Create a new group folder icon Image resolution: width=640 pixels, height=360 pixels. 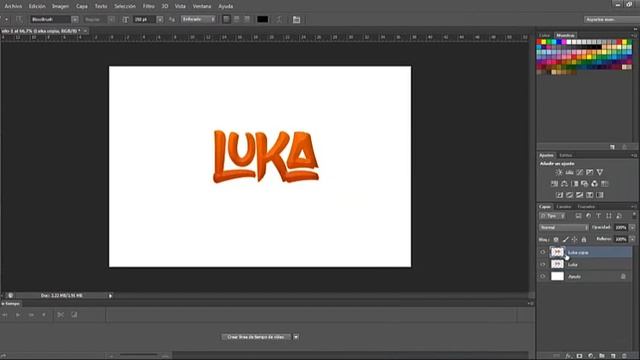click(602, 356)
